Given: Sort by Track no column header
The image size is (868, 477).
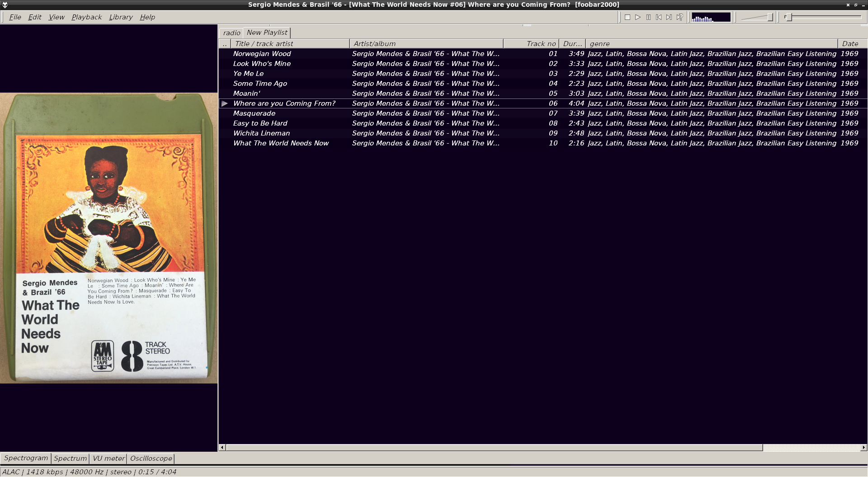Looking at the screenshot, I should point(531,44).
